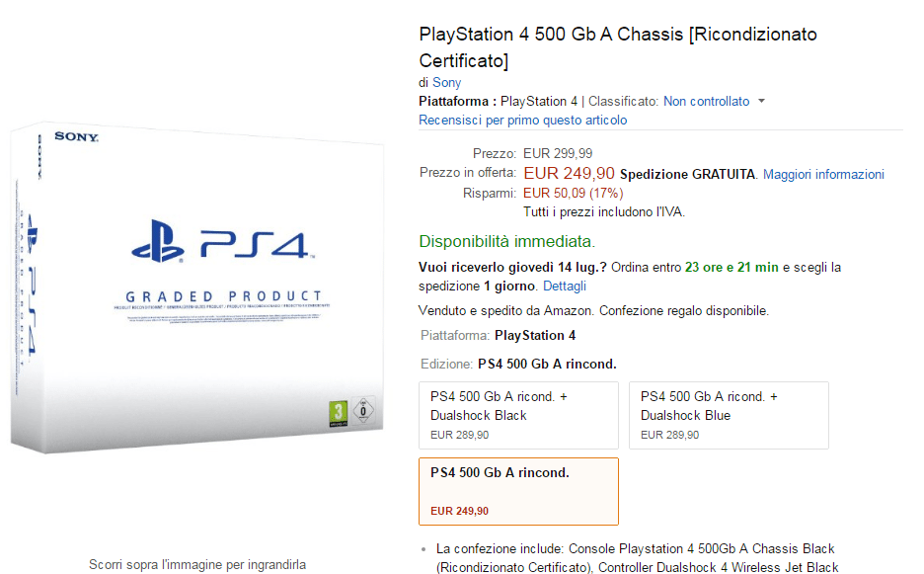Viewport: 924px width, 574px height.
Task: Select the Dualshock Black bundle option
Action: pos(517,415)
